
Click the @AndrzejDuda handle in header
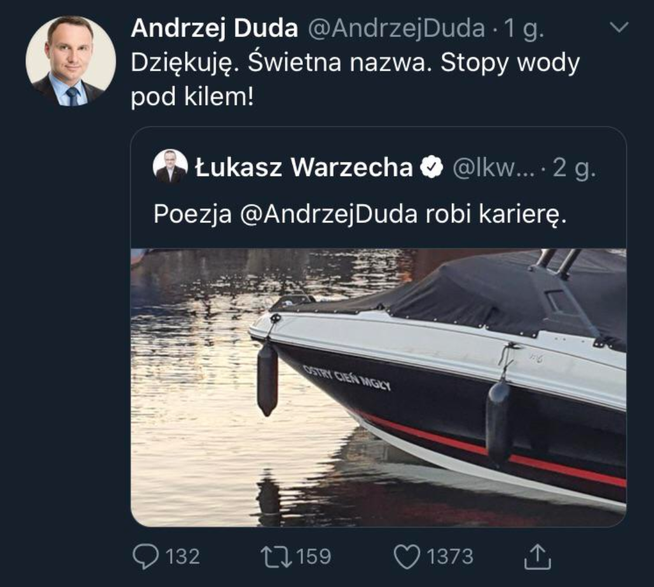coord(397,29)
